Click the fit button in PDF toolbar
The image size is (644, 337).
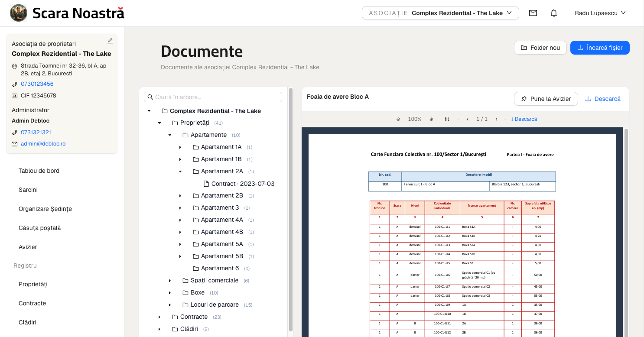pos(447,119)
